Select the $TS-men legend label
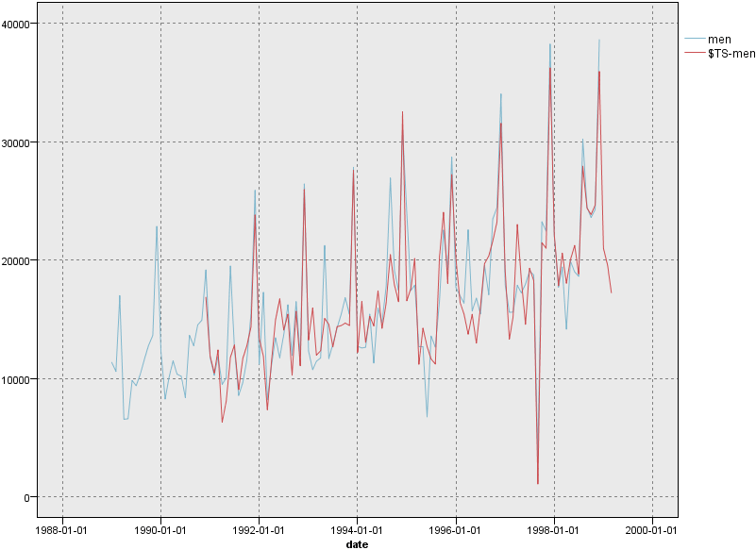756x550 pixels. pos(731,54)
